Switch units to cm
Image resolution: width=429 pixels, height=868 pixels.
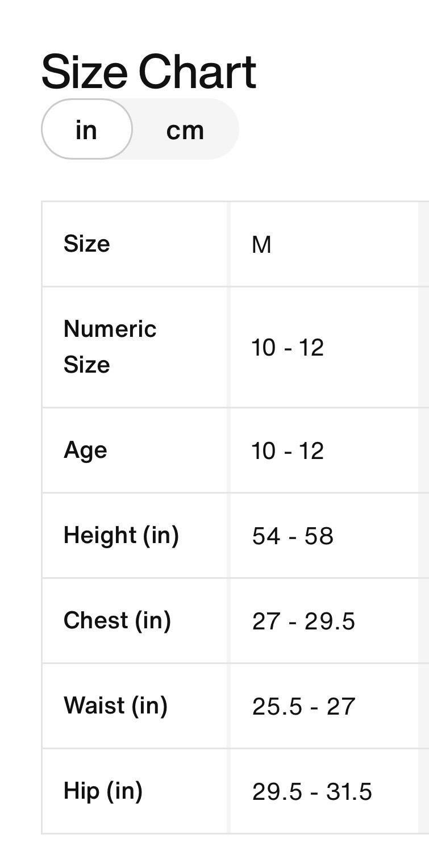[x=185, y=130]
